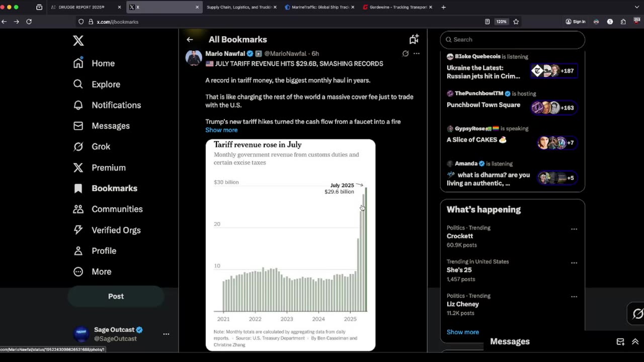
Task: Open the Explore search icon
Action: [78, 84]
